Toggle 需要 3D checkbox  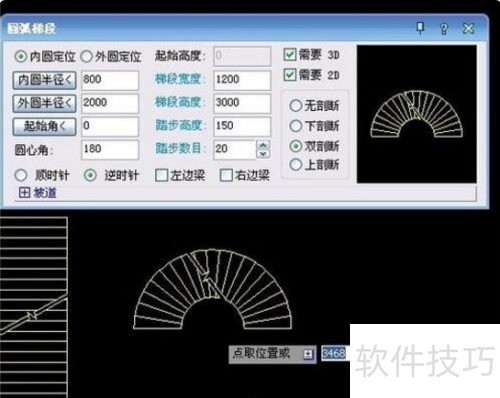click(x=290, y=54)
